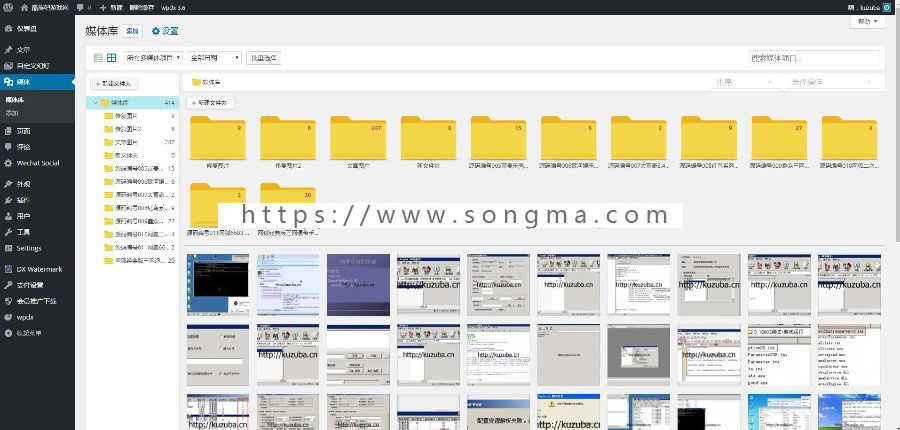Image resolution: width=900 pixels, height=430 pixels.
Task: Focus the media search input field
Action: coord(814,58)
